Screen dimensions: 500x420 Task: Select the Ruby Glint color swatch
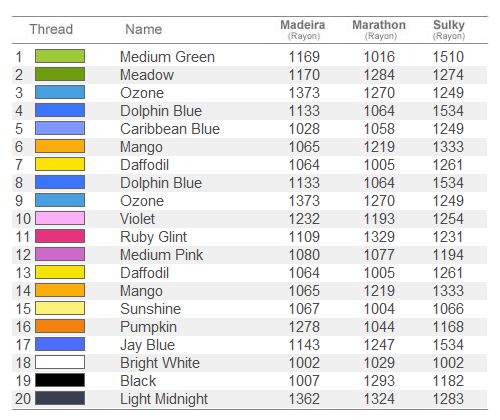(x=60, y=236)
